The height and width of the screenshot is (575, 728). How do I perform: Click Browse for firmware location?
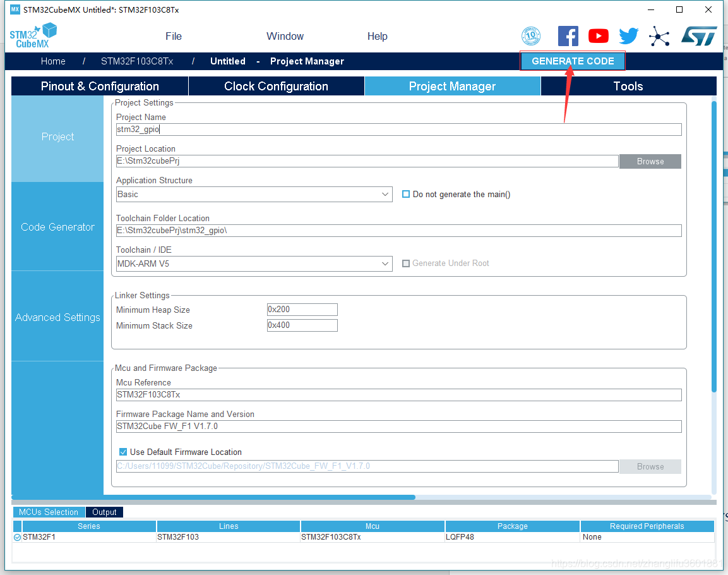[650, 466]
